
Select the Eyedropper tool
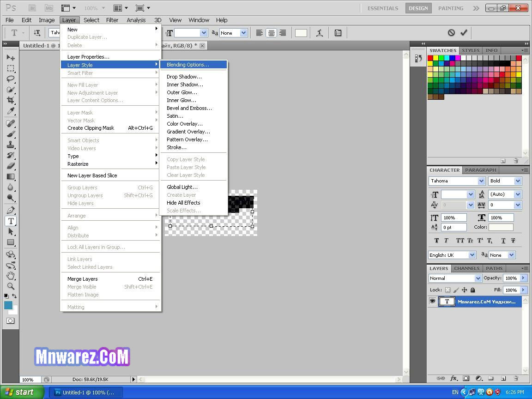click(x=11, y=111)
